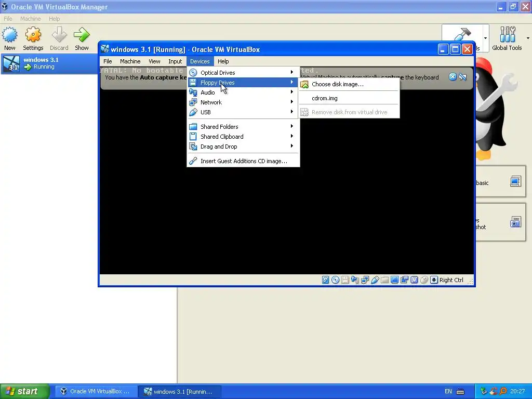Open Settings from the Manager toolbar

(33, 38)
